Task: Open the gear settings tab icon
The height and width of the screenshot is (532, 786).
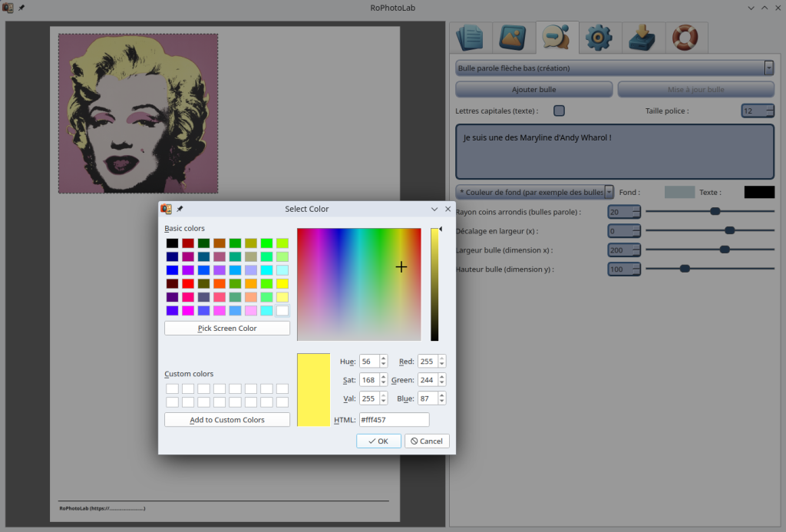Action: (x=599, y=37)
